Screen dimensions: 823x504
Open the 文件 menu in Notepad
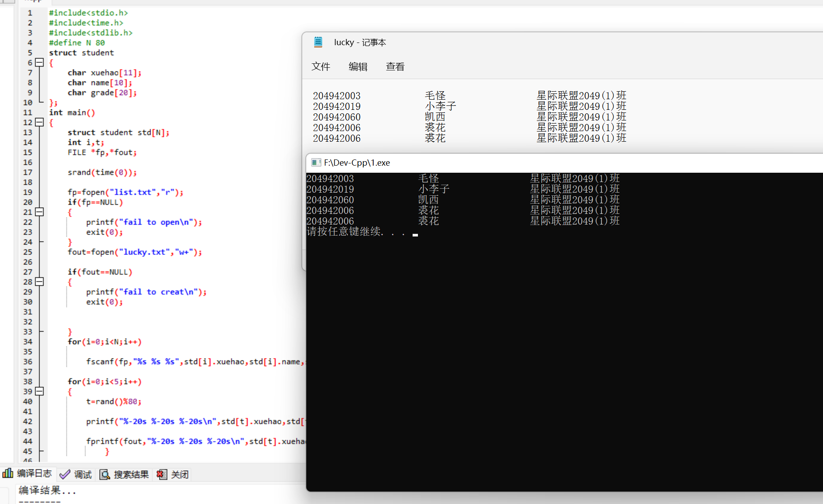tap(321, 66)
